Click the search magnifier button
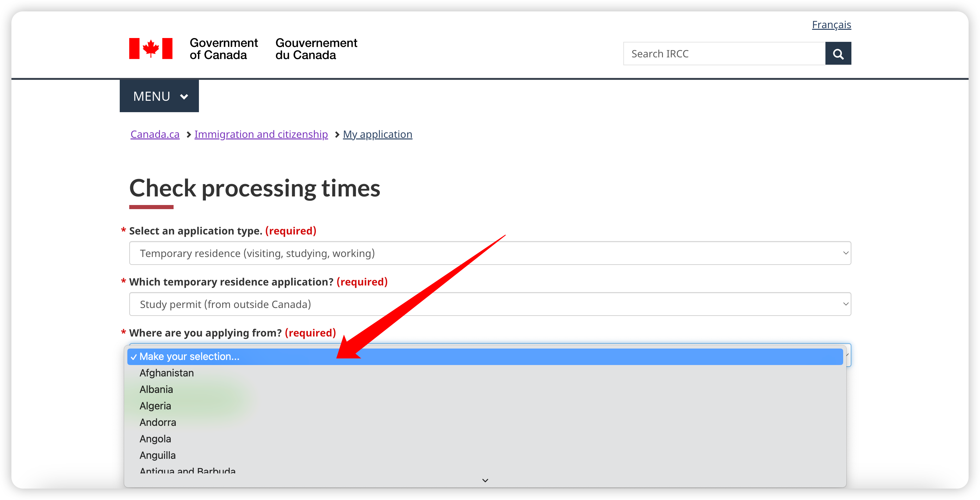The width and height of the screenshot is (980, 500). (838, 54)
